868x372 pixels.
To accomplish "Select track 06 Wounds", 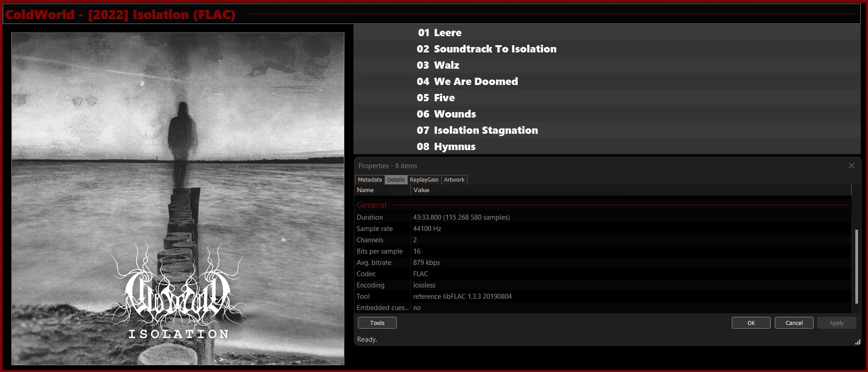I will click(x=607, y=114).
